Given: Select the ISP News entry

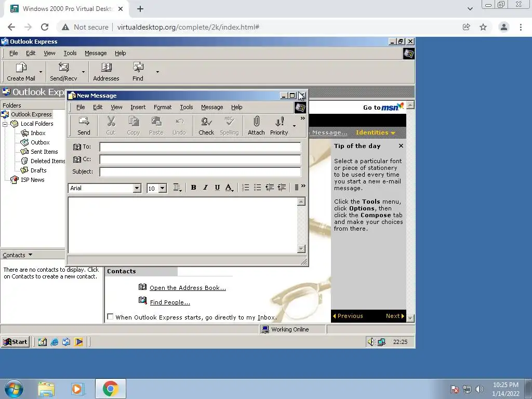Looking at the screenshot, I should tap(32, 180).
